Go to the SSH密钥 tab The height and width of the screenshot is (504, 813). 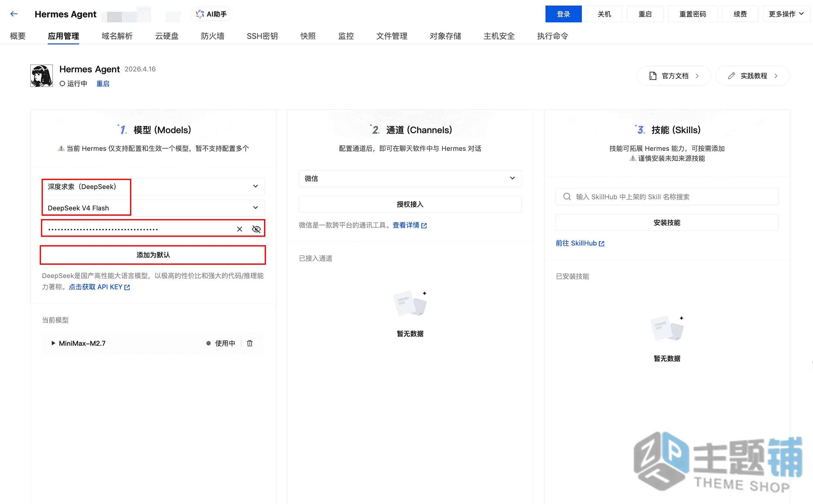pyautogui.click(x=262, y=36)
